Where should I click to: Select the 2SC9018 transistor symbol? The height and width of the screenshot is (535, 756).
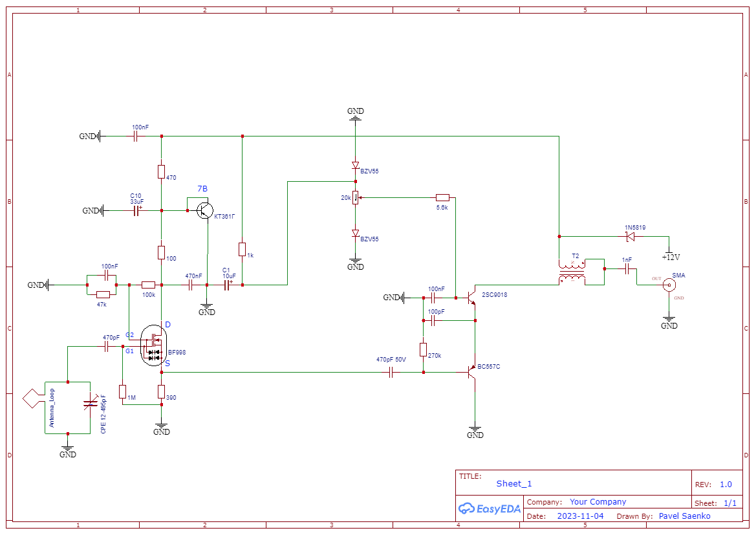471,297
